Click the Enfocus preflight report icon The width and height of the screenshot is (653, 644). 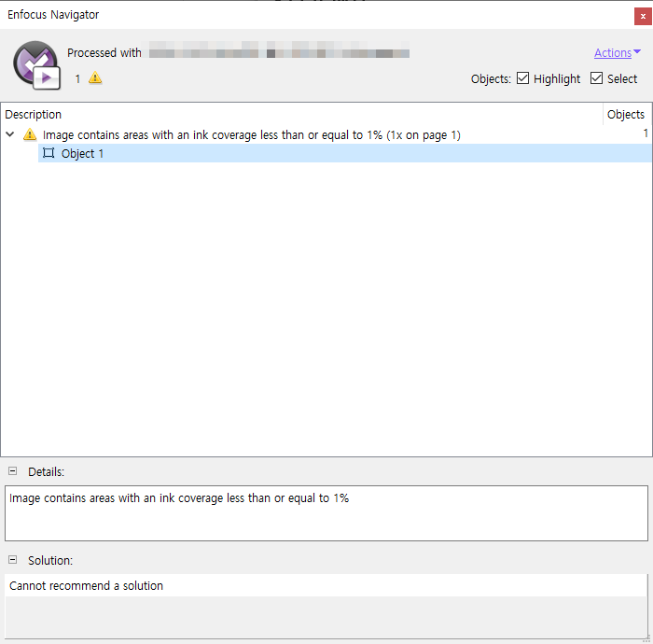(36, 65)
